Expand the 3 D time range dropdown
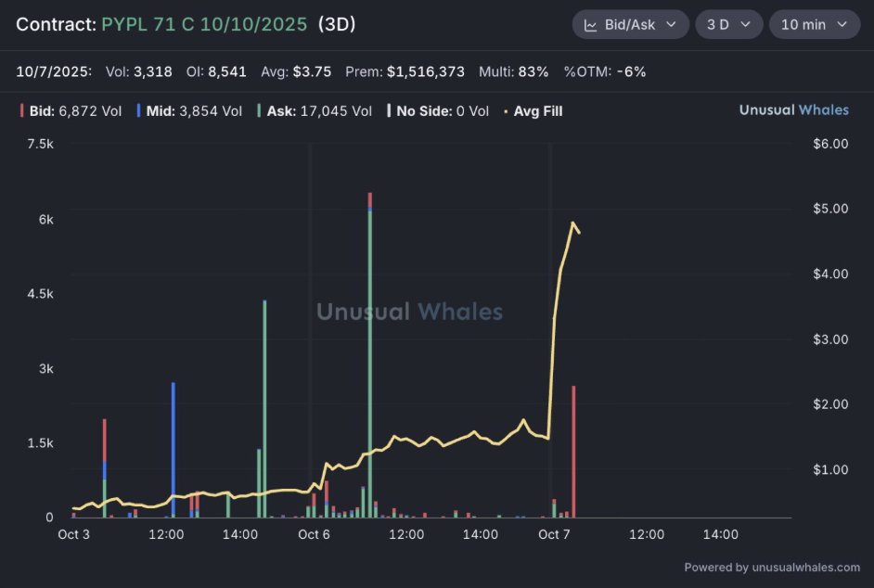Screen dimensions: 874x588 click(728, 25)
